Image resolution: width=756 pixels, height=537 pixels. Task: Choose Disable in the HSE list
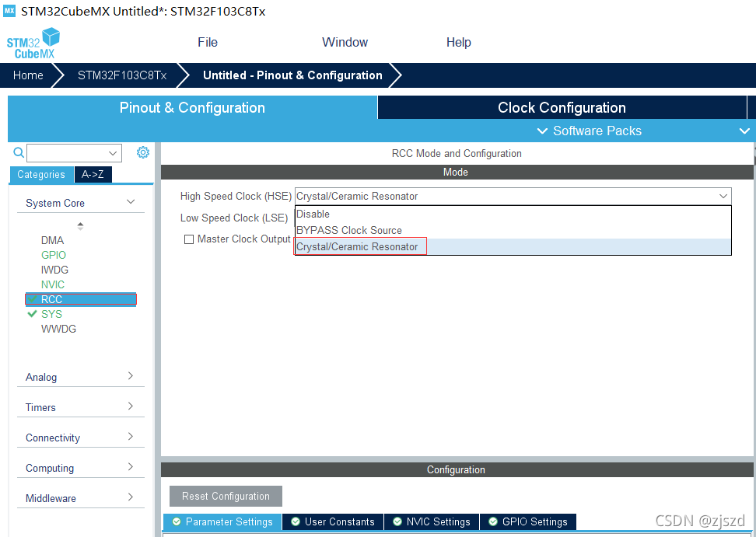(x=513, y=214)
